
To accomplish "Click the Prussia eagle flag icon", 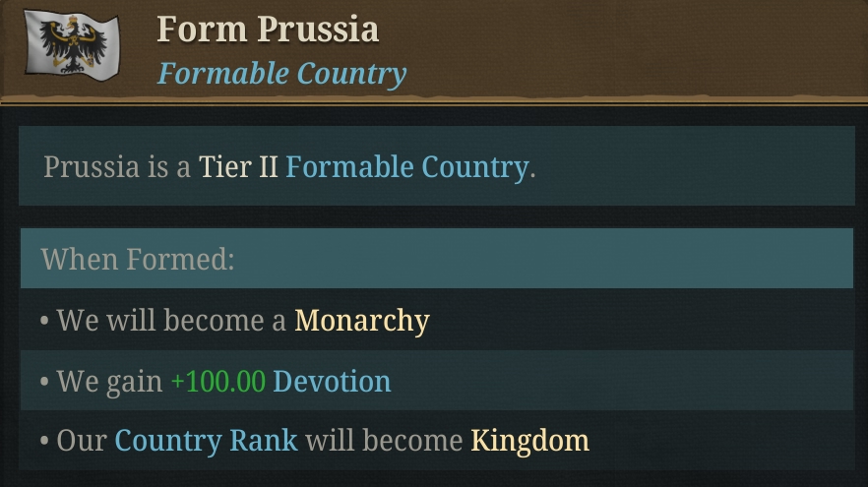I will pyautogui.click(x=72, y=45).
